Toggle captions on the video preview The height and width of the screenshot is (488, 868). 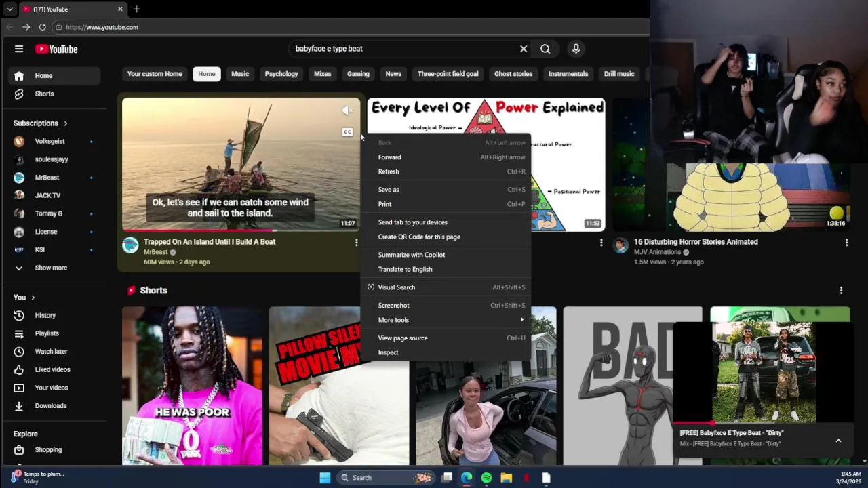(x=347, y=132)
